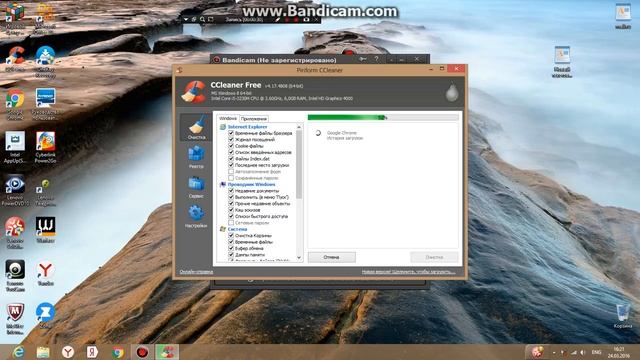Viewport: 640px width, 360px height.
Task: Check the Сохранённые пароли checkbox
Action: (231, 178)
